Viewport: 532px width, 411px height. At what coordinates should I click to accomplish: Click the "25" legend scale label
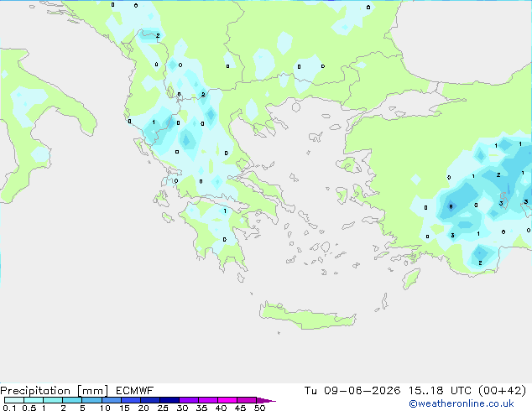pyautogui.click(x=163, y=408)
